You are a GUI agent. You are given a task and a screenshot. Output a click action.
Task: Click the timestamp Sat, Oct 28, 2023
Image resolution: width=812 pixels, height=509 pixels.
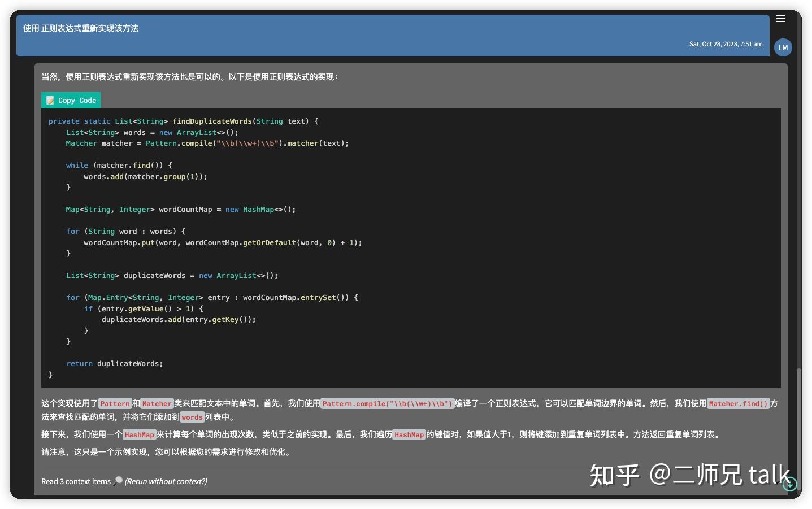(726, 43)
